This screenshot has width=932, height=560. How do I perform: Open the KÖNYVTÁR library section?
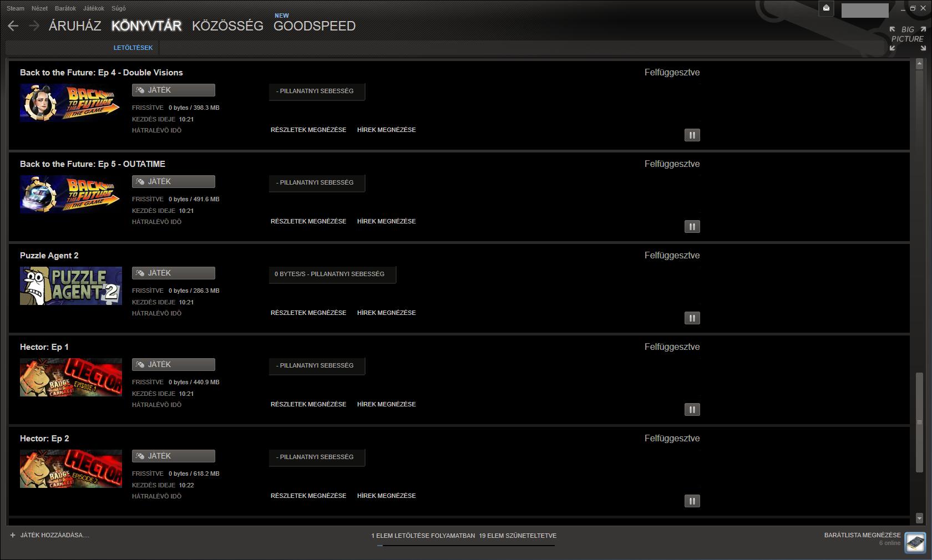(146, 26)
